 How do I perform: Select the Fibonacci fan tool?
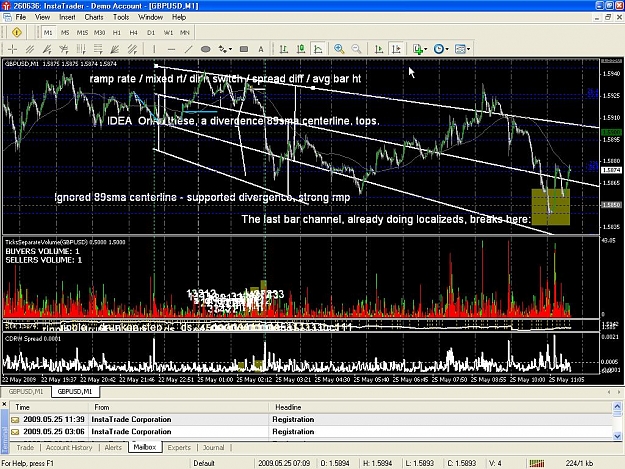coord(115,49)
